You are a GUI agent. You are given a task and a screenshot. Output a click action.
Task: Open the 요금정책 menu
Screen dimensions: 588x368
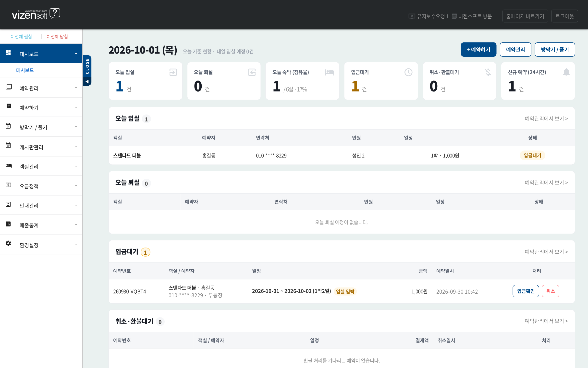(x=41, y=186)
